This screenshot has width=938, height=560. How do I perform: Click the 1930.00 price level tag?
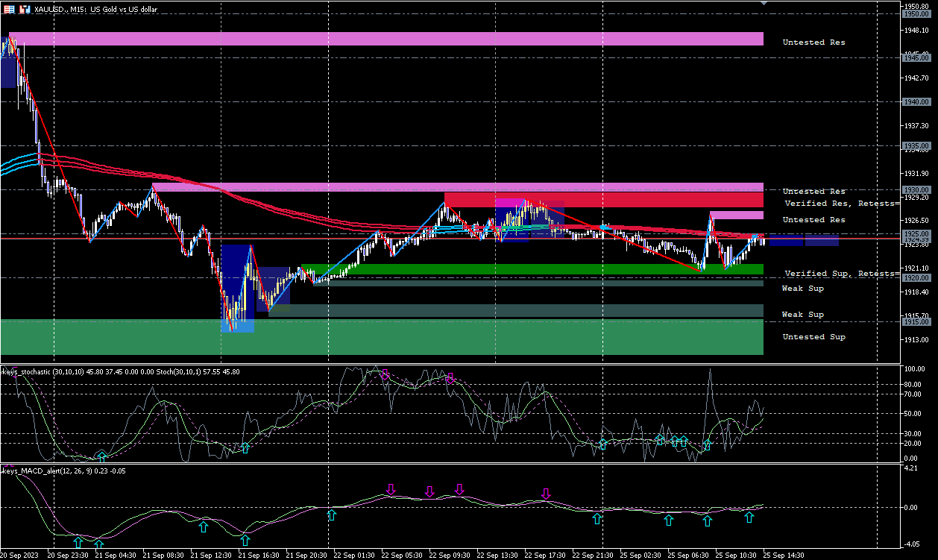(915, 189)
